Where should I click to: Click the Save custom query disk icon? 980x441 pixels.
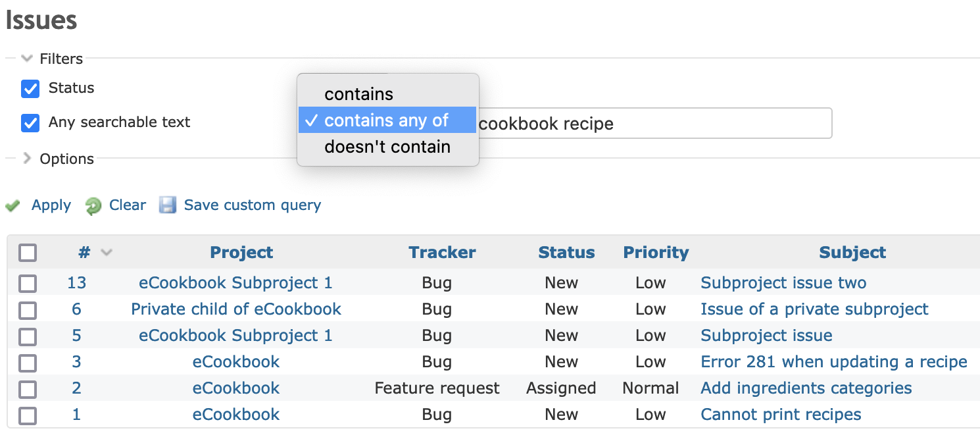(168, 205)
